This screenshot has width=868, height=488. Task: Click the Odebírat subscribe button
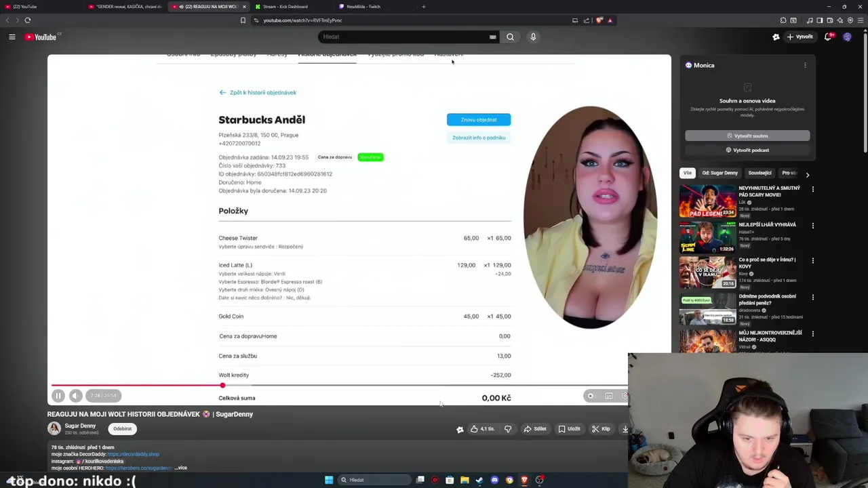[123, 428]
